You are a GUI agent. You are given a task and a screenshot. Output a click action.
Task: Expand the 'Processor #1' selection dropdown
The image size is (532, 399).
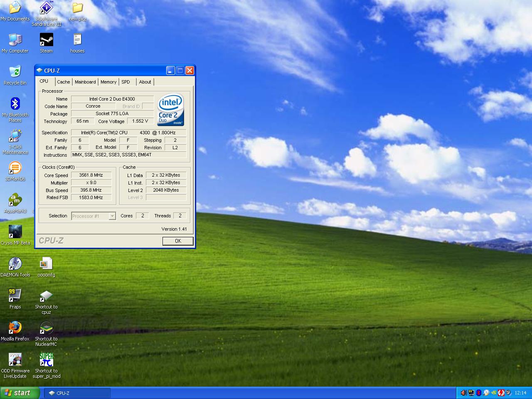pyautogui.click(x=112, y=216)
